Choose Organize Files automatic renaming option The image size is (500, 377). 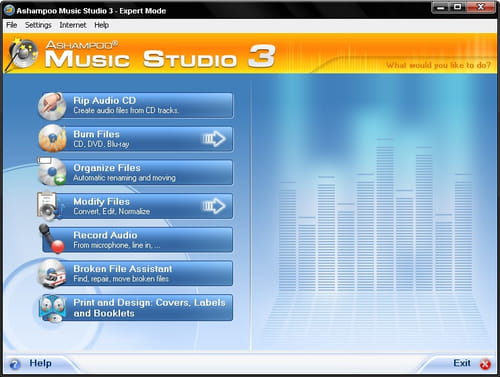[135, 172]
